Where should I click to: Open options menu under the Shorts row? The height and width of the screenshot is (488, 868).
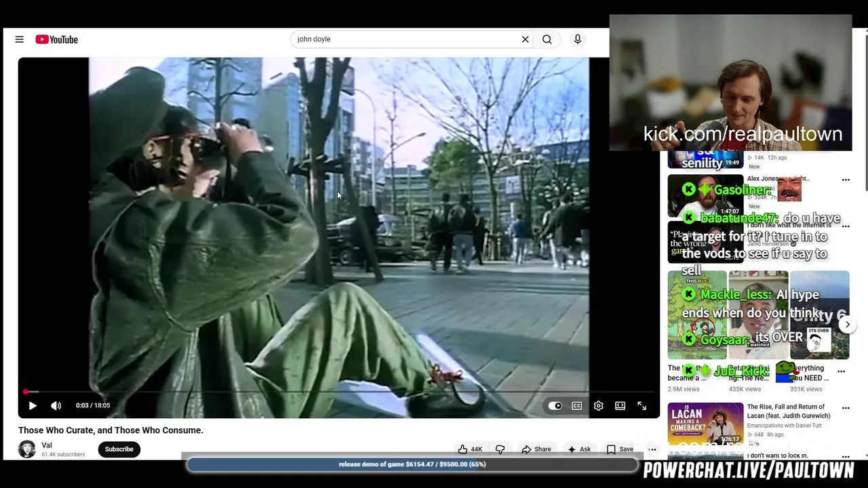point(842,371)
